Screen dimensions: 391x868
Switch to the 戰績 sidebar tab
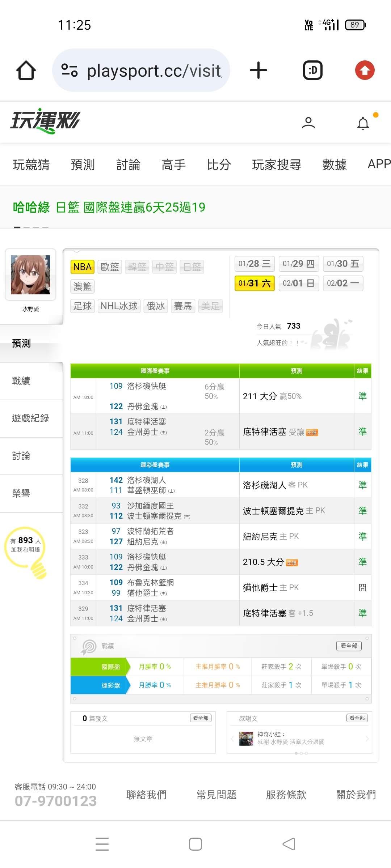click(x=21, y=381)
